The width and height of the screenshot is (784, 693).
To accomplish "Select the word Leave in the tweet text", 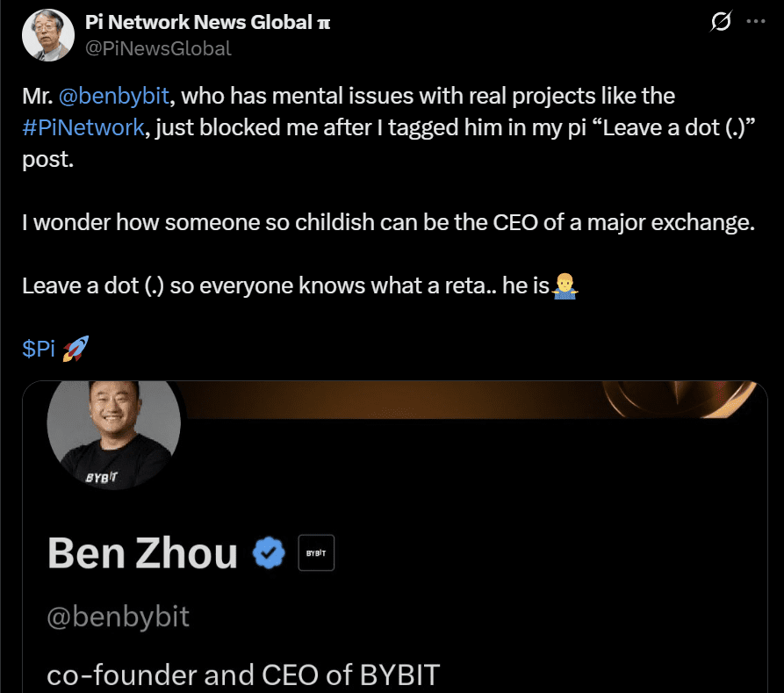I will click(x=48, y=285).
